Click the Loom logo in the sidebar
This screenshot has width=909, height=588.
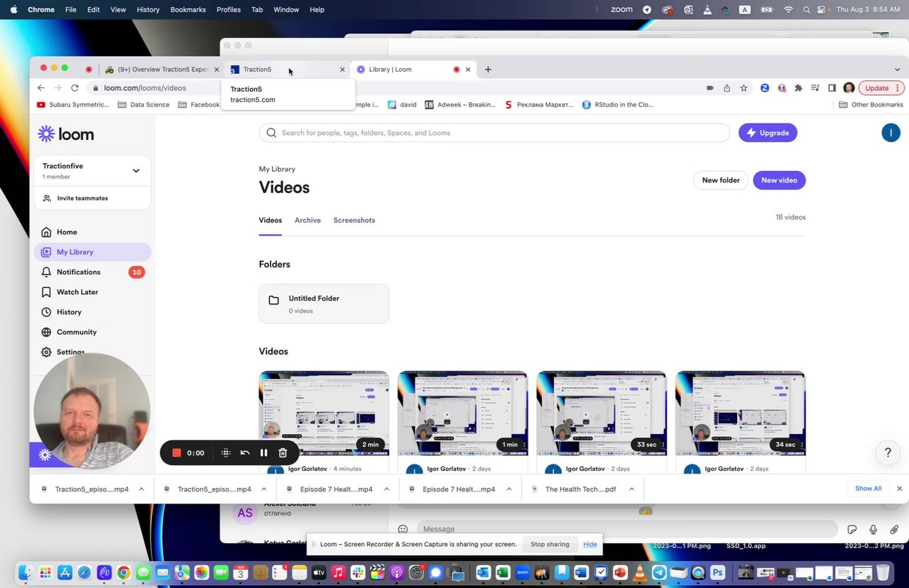(x=66, y=134)
